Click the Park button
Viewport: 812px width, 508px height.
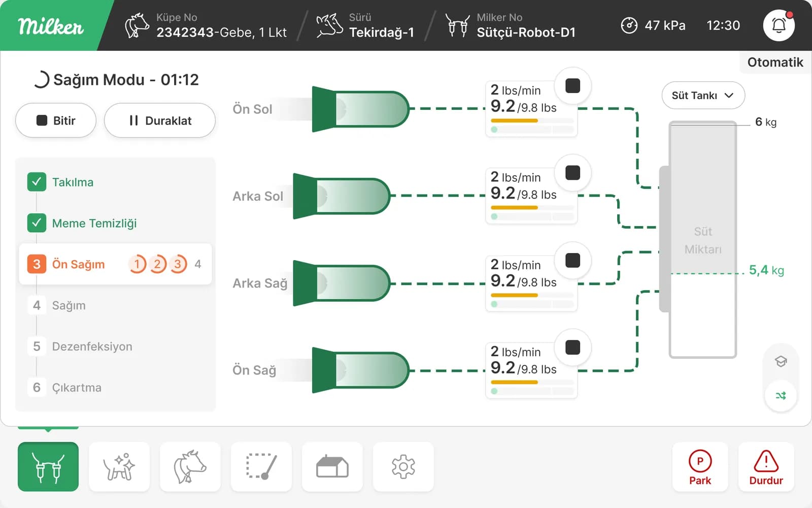(x=700, y=467)
